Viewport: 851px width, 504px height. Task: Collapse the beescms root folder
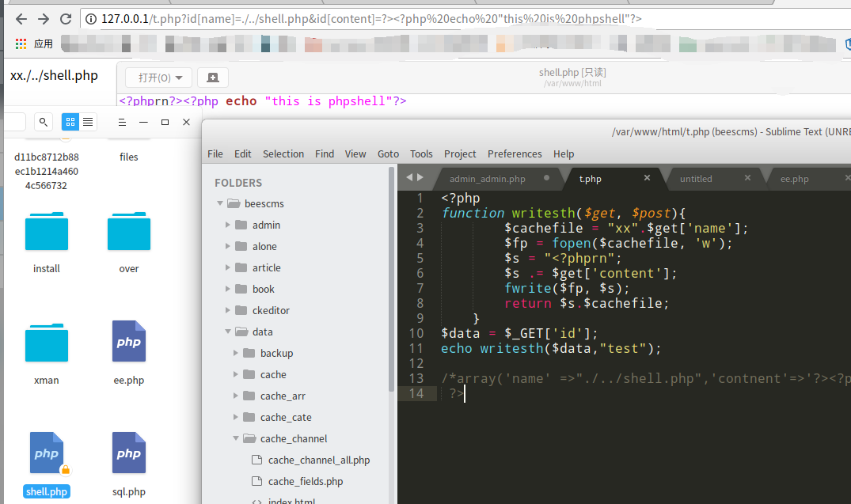click(x=220, y=203)
